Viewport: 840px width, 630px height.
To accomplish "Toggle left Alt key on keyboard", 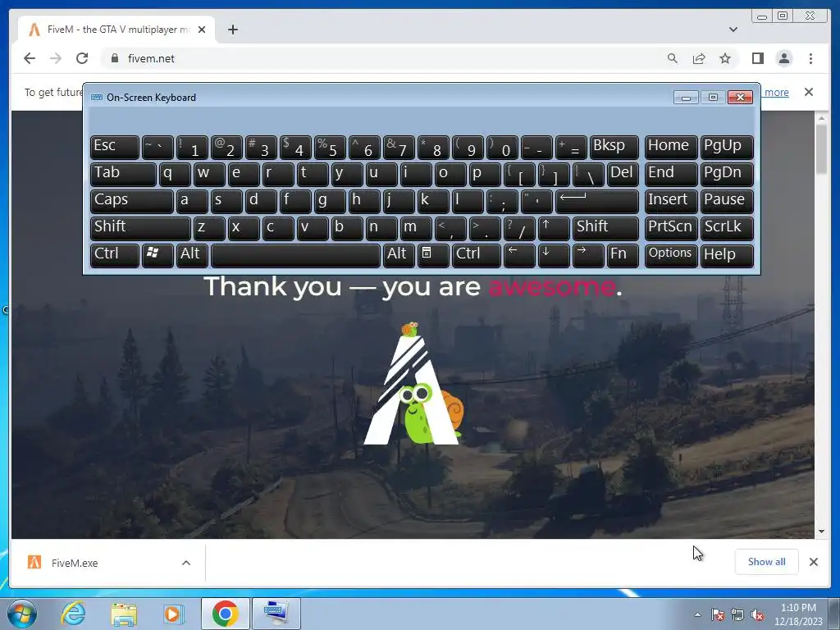I will pos(194,255).
